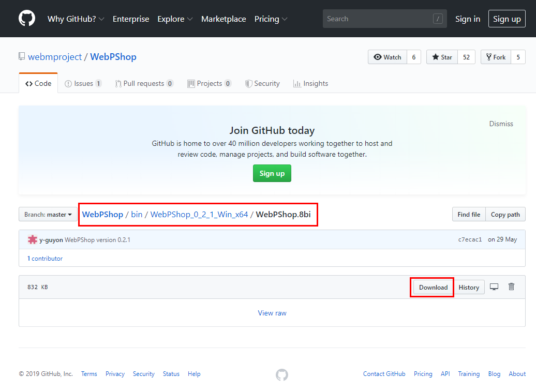Image resolution: width=536 pixels, height=392 pixels.
Task: Click the View raw link
Action: [272, 313]
